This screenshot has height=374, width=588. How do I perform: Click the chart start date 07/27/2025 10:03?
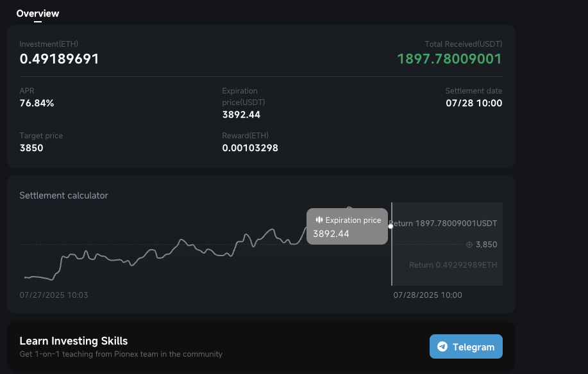[x=54, y=295]
